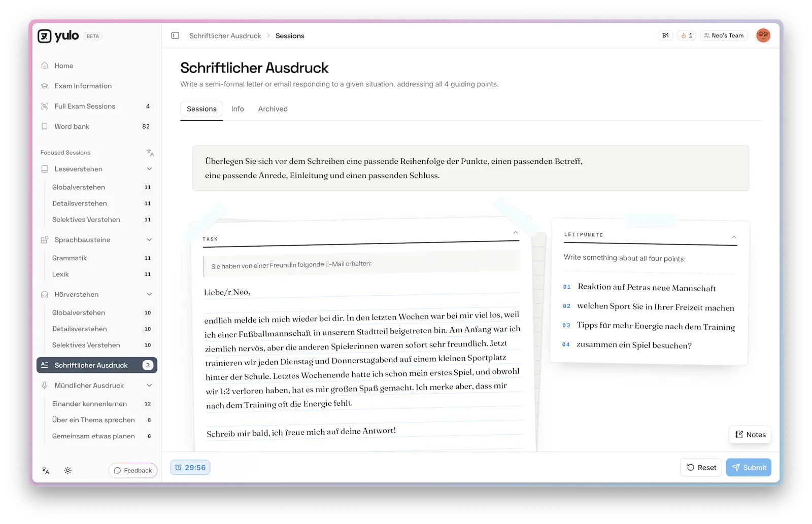Click Leitpunkt 02 about Sport in Freizeit
Viewport: 812px width, 524px height.
[x=649, y=307]
